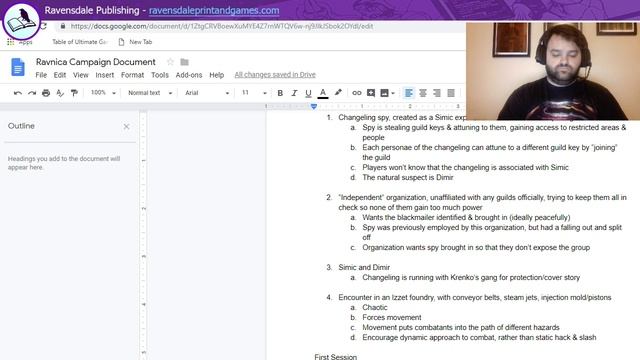Click 'Changeling is running with Krenko's gang' line
Screen dimensions: 640x360
coord(471,278)
